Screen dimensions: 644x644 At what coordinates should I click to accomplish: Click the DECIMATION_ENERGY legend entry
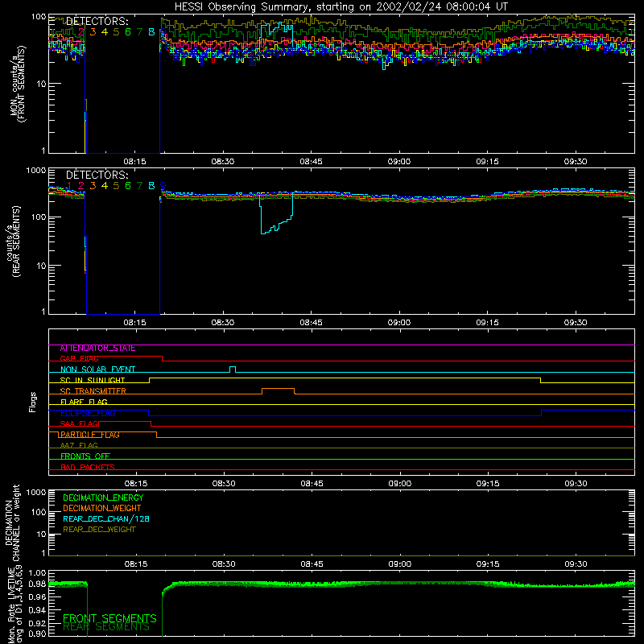pos(103,497)
